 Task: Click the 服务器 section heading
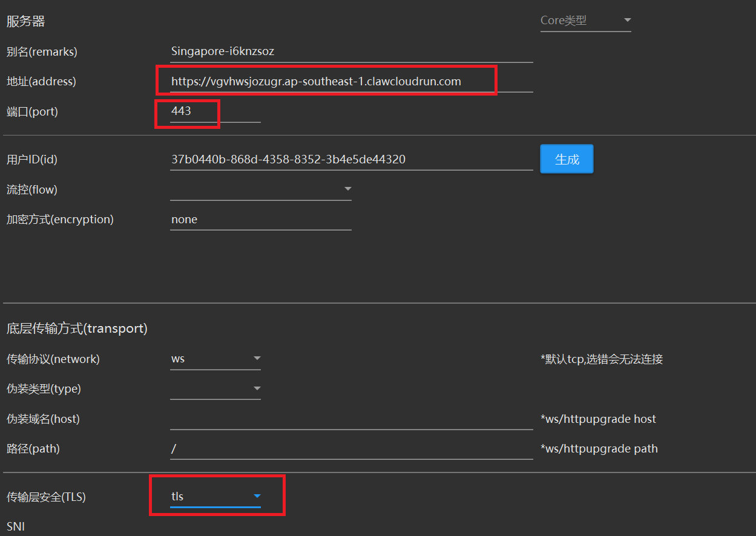[x=26, y=22]
